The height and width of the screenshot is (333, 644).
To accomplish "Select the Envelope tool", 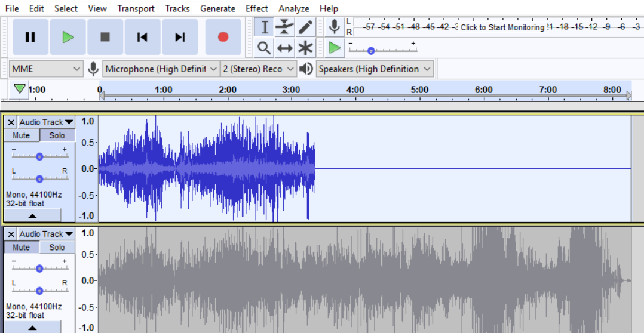I will coord(284,27).
